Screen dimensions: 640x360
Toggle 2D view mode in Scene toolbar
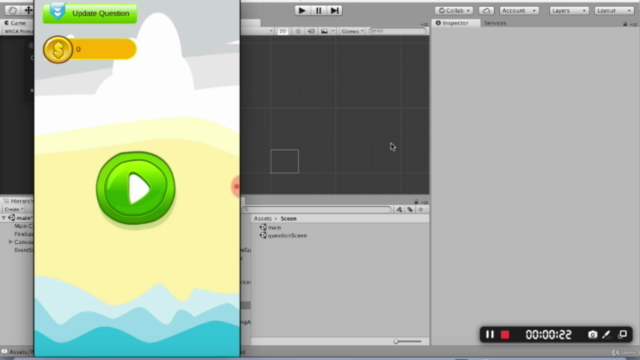coord(282,31)
